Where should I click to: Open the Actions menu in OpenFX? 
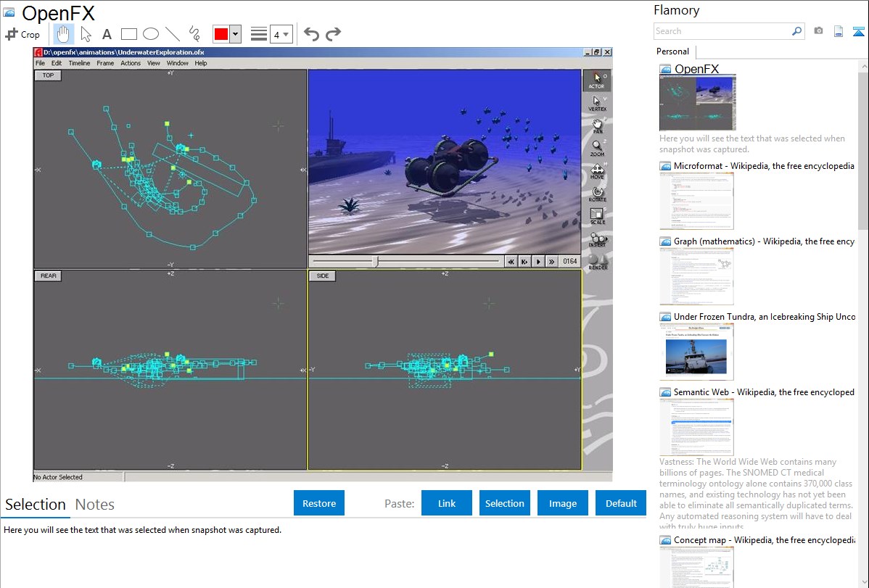[131, 63]
